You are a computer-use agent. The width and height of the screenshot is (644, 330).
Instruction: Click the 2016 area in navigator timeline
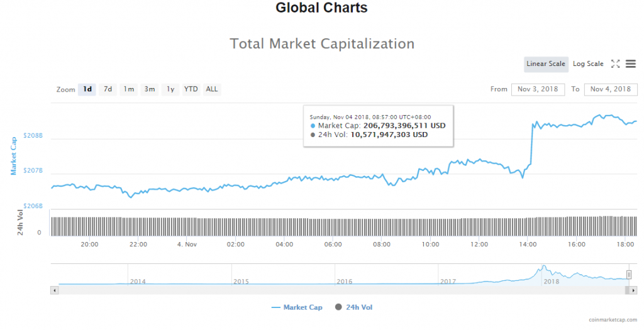click(345, 281)
